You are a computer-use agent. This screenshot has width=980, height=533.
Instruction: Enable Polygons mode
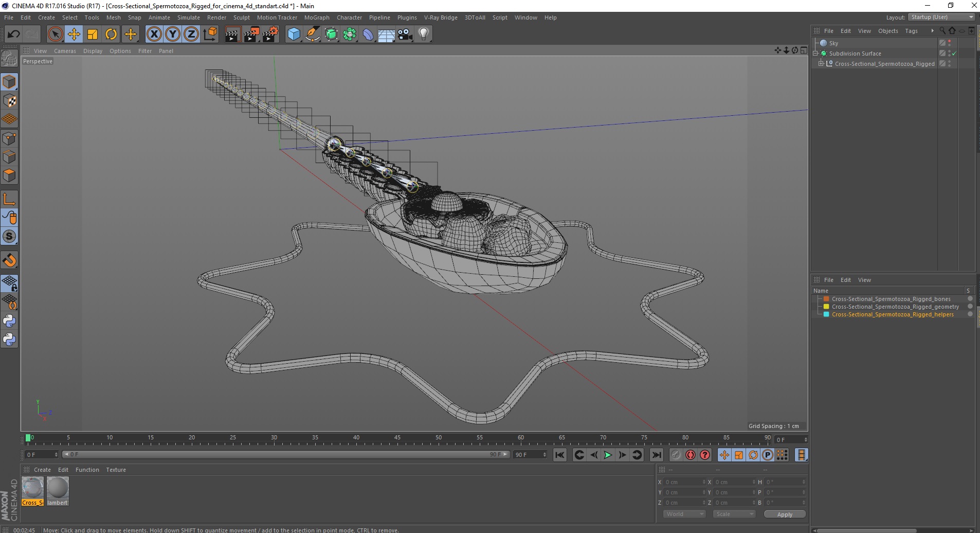coord(9,175)
